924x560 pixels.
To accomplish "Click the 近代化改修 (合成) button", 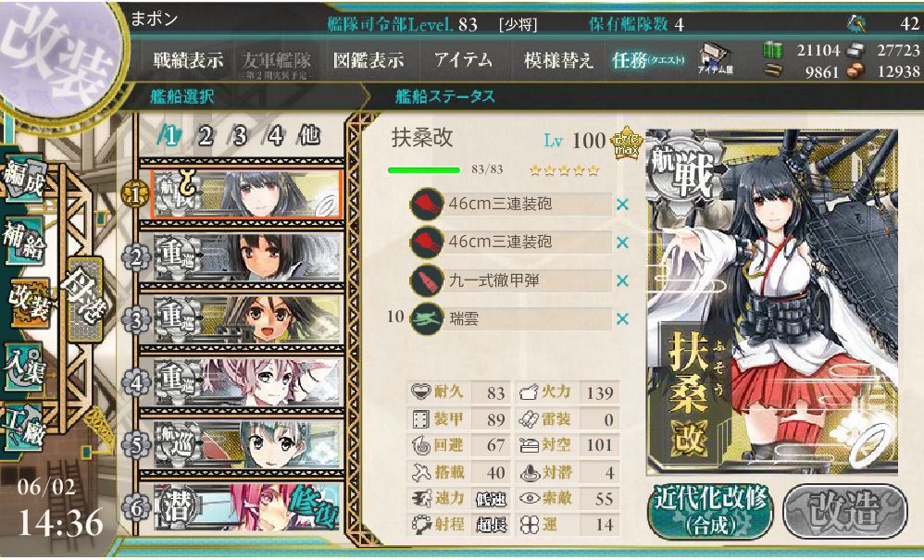I will [x=711, y=511].
